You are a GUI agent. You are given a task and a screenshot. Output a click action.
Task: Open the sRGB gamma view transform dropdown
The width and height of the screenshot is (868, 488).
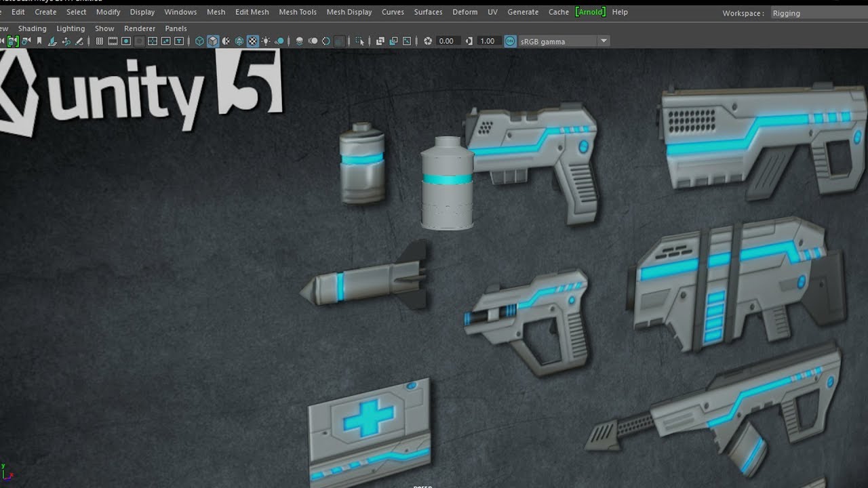click(x=564, y=41)
